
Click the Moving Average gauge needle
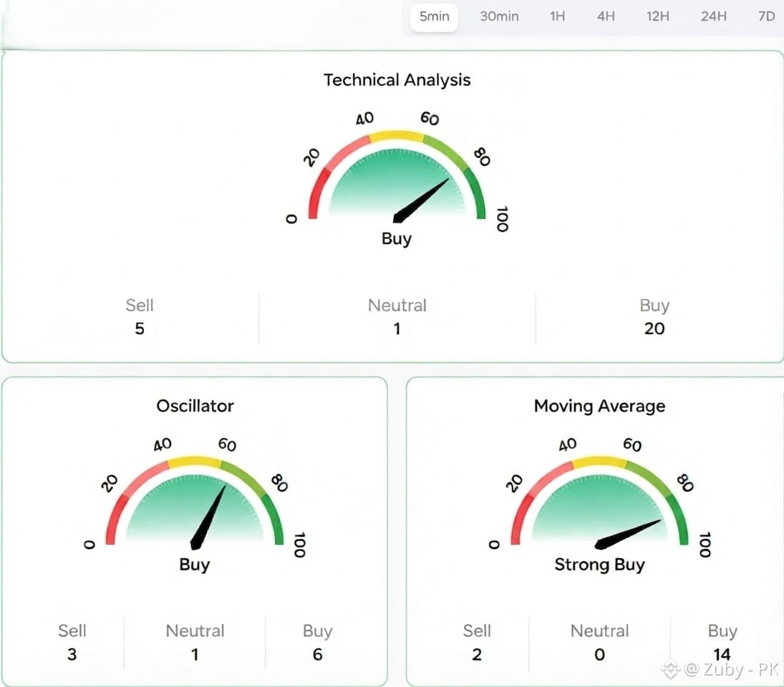pos(627,534)
